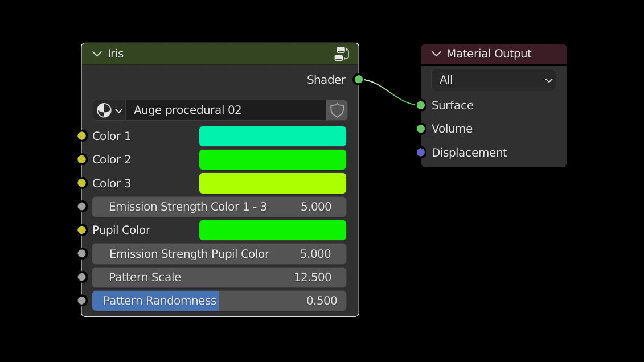
Task: Click the Pattern Scale value field
Action: click(x=219, y=277)
